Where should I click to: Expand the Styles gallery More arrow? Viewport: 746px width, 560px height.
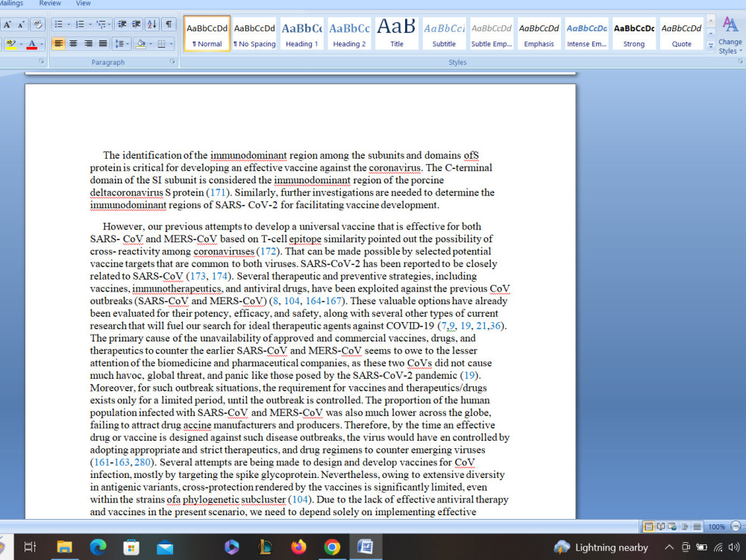711,46
